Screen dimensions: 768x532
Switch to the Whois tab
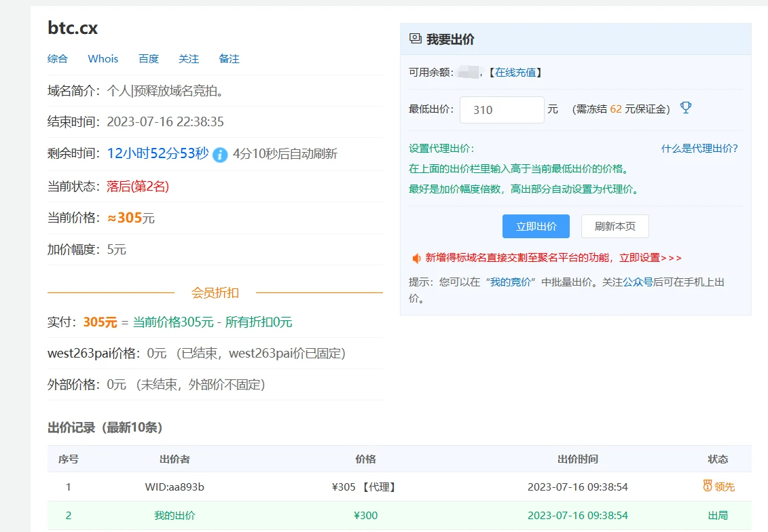click(103, 59)
